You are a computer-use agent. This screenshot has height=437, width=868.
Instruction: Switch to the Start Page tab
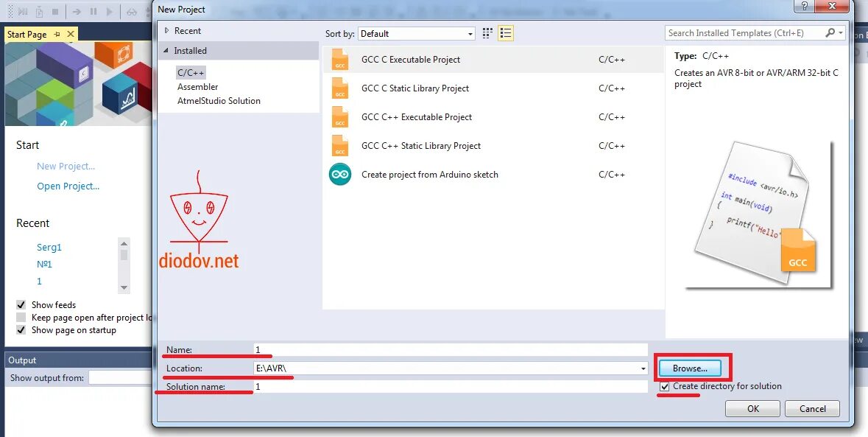(x=27, y=35)
